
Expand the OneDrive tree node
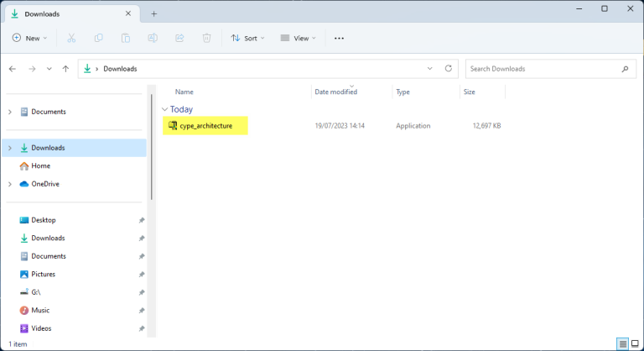click(10, 184)
